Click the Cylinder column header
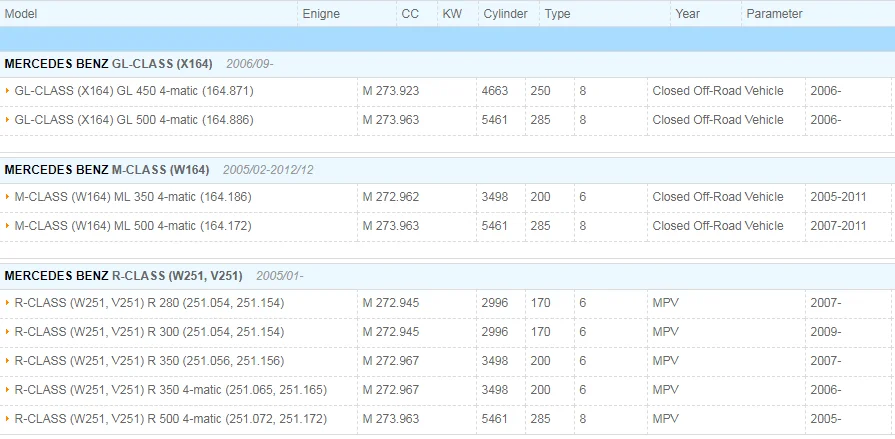Screen dimensions: 895x439 506,14
